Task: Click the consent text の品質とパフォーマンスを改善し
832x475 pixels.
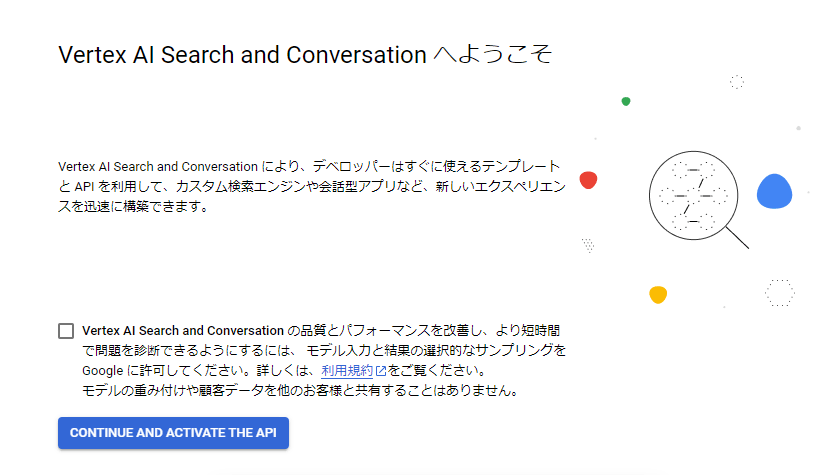Action: click(x=386, y=331)
